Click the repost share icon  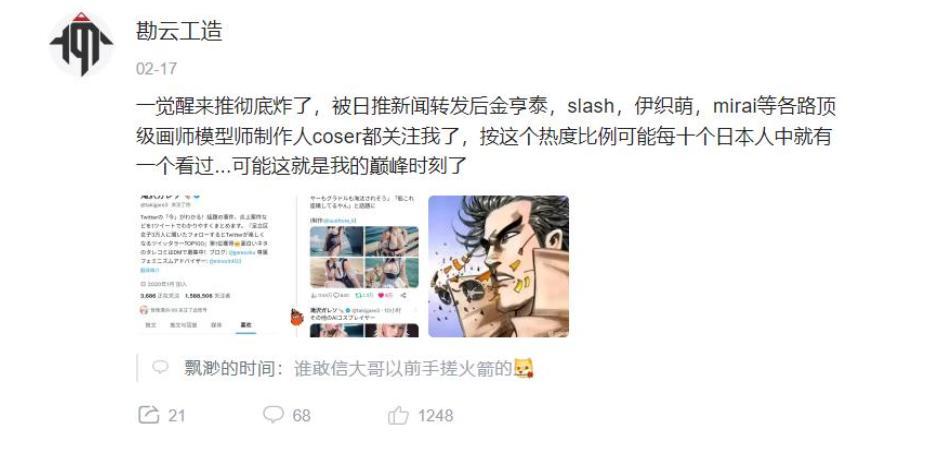click(x=149, y=415)
